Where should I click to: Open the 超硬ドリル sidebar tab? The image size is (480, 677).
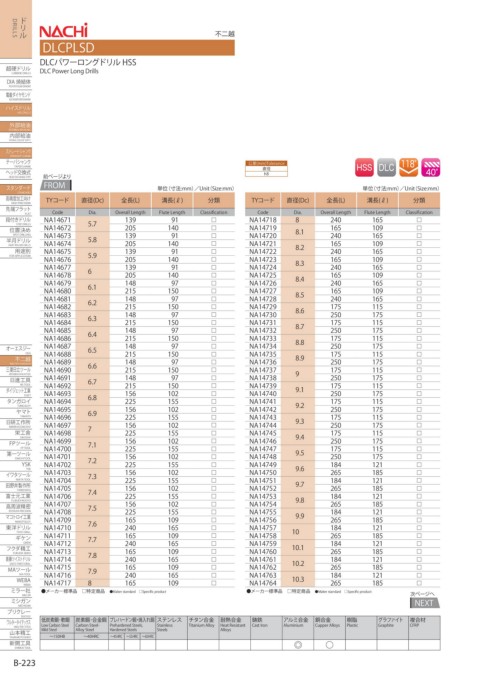tap(16, 70)
